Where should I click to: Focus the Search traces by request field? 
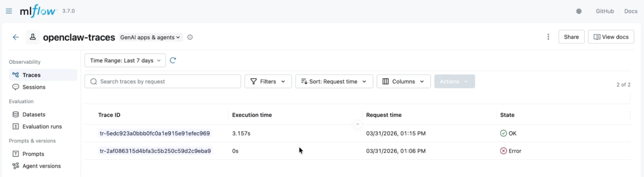point(163,81)
